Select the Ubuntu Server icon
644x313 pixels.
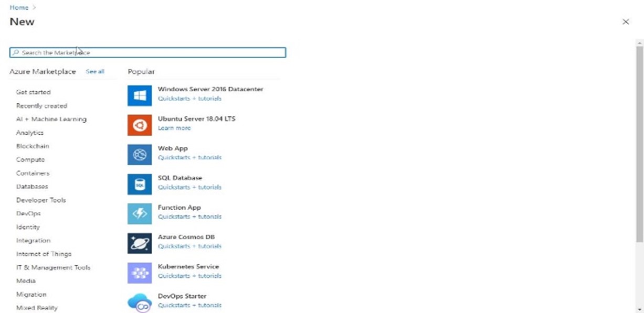click(x=139, y=125)
